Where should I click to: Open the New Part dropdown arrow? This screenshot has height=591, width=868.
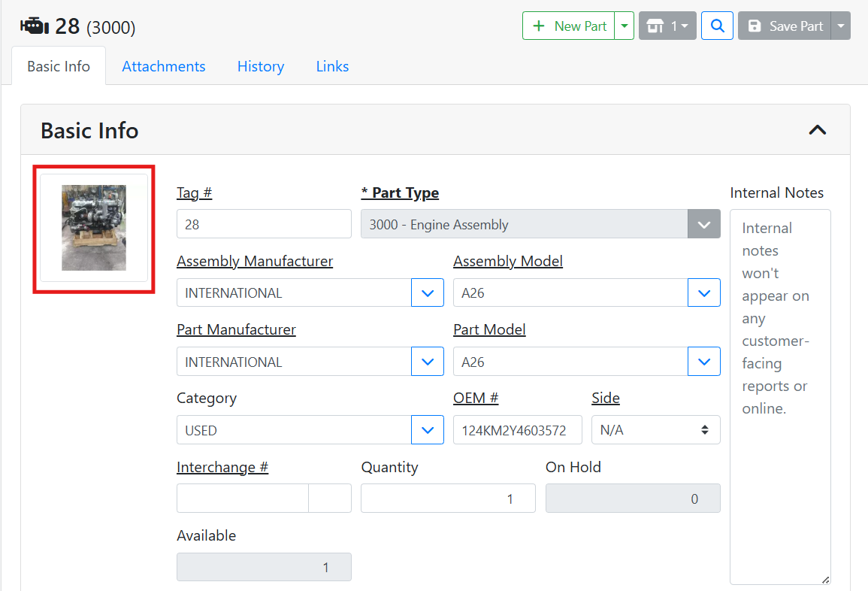(624, 26)
